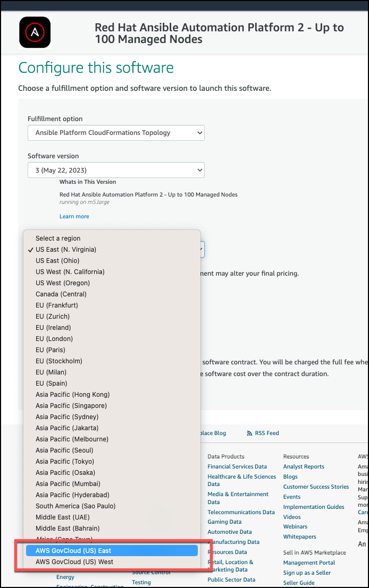Image resolution: width=369 pixels, height=588 pixels.
Task: Select Asia Pacific (Sydney) region
Action: point(112,417)
